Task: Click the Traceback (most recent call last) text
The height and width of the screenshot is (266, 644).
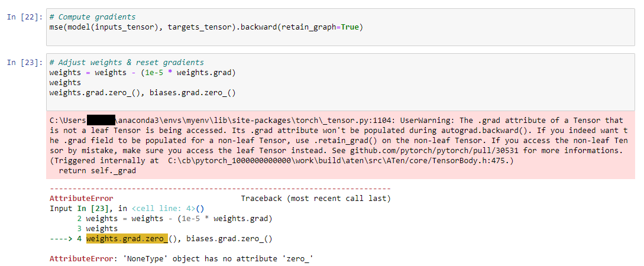Action: pos(315,199)
